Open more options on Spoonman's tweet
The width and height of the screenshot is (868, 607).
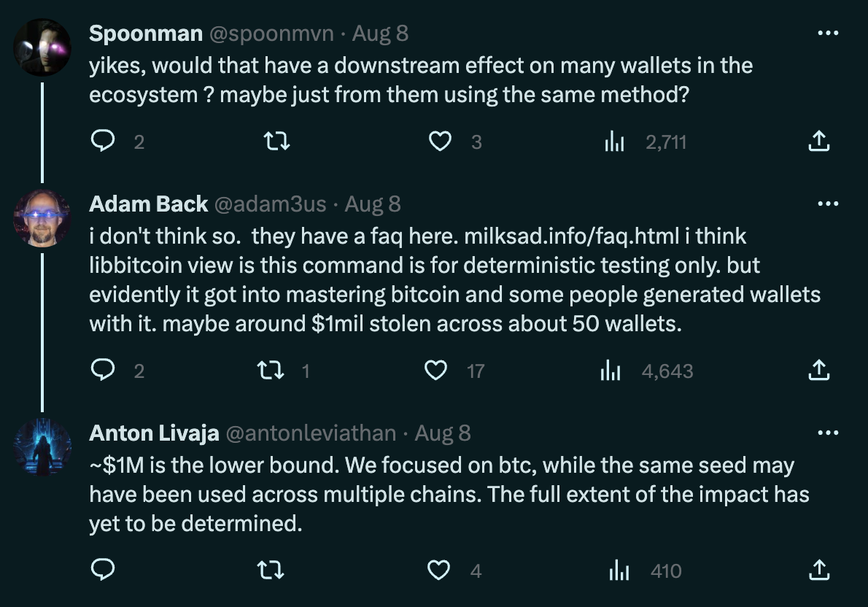point(828,34)
